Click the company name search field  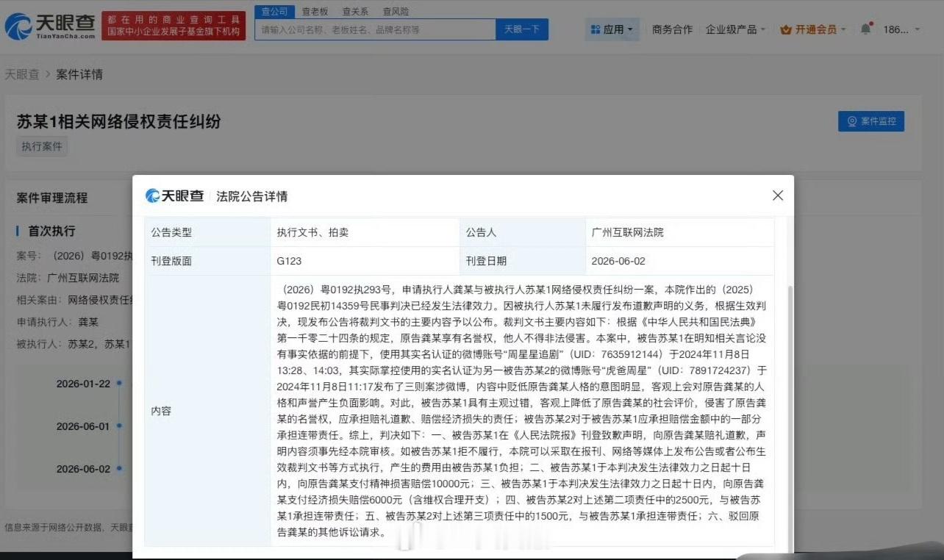[375, 29]
